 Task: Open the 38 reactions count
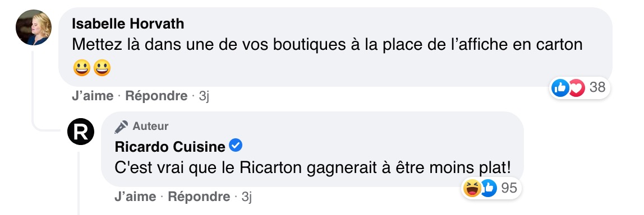(x=597, y=87)
